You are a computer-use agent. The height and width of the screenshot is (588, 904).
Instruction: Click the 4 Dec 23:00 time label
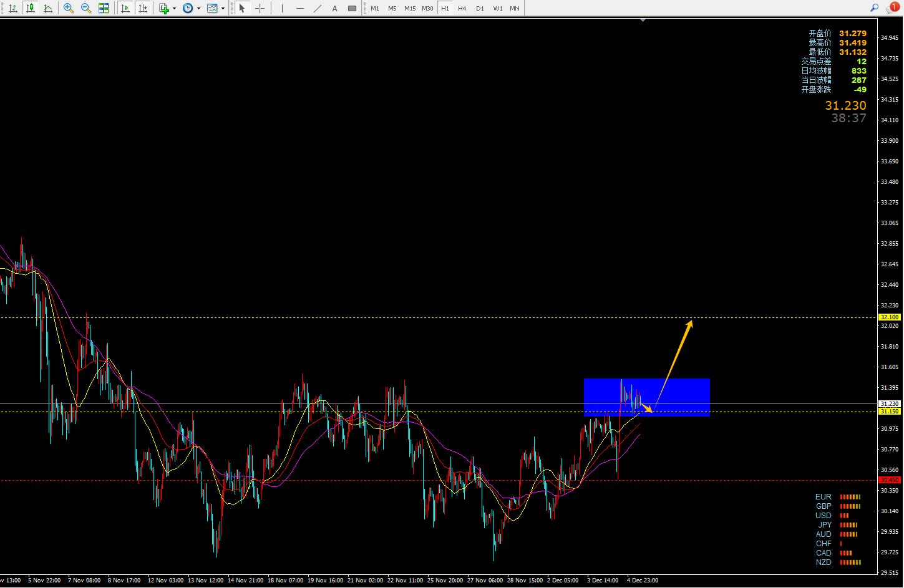(643, 581)
